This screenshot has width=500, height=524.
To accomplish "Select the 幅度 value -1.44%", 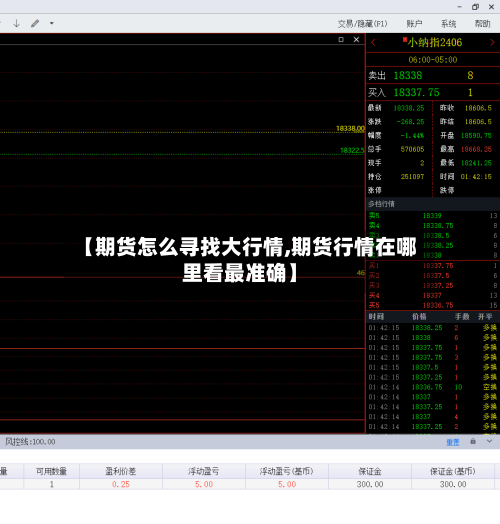I will tap(412, 136).
